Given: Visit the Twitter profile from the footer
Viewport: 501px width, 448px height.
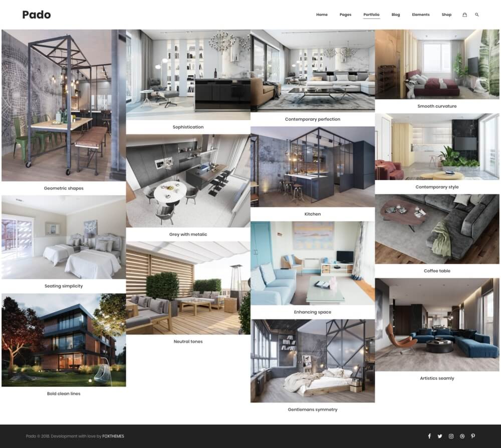Looking at the screenshot, I should pyautogui.click(x=440, y=436).
